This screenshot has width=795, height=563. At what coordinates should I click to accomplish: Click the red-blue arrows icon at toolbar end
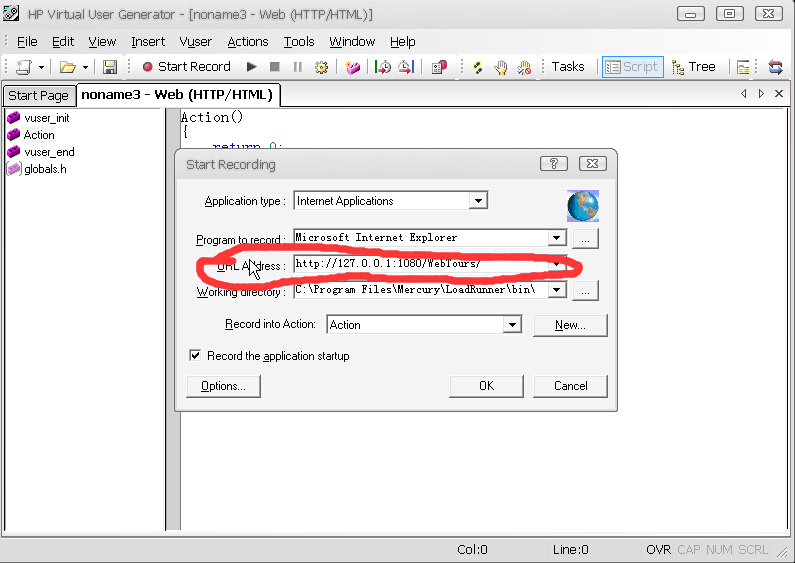click(x=775, y=67)
